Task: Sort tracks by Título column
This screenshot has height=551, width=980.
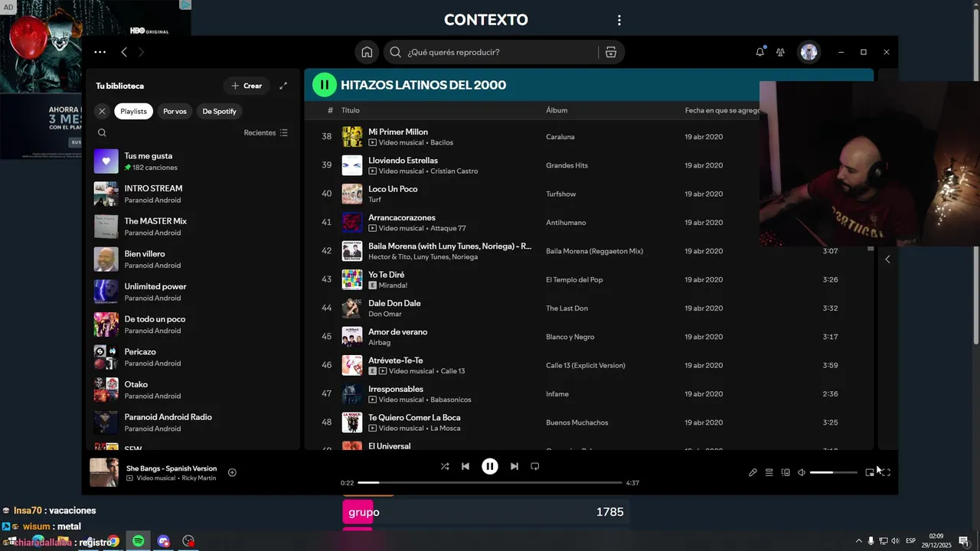Action: pyautogui.click(x=350, y=110)
